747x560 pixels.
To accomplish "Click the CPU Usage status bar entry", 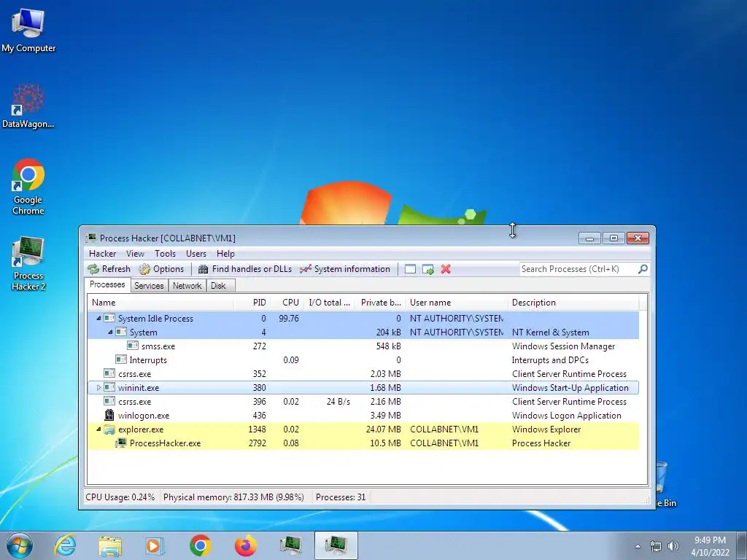I will (120, 497).
